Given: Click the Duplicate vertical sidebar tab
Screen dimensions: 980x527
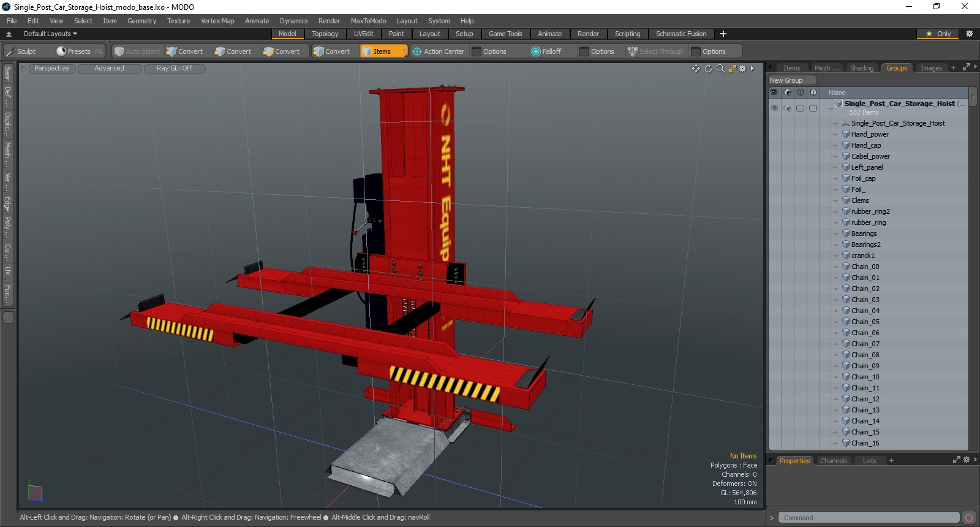Looking at the screenshot, I should point(8,123).
